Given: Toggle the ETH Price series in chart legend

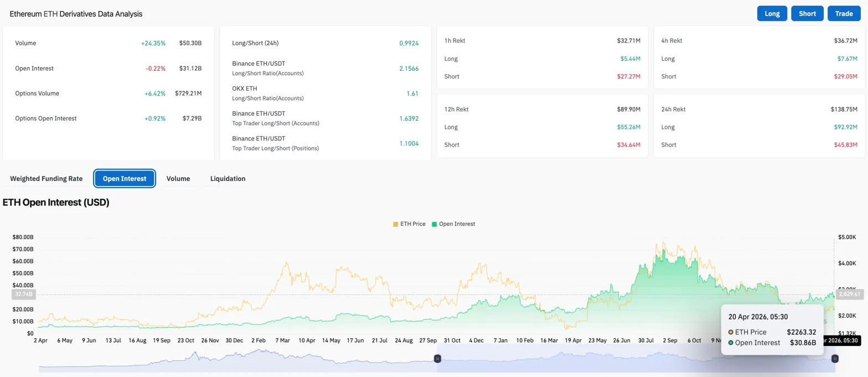Looking at the screenshot, I should 409,224.
